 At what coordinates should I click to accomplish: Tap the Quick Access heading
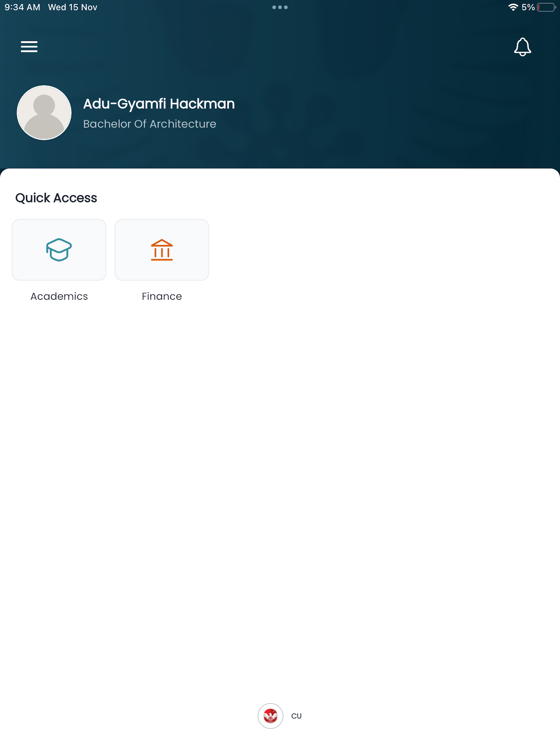[56, 198]
